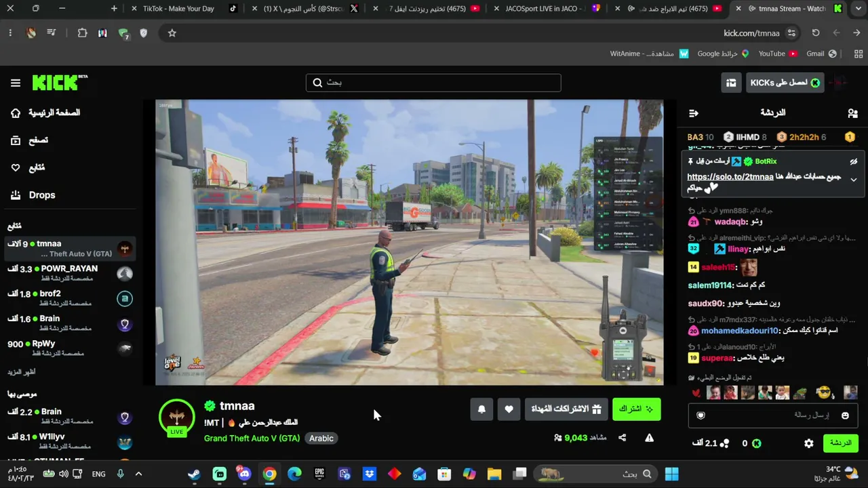Open Discord from the taskbar

coord(244,474)
